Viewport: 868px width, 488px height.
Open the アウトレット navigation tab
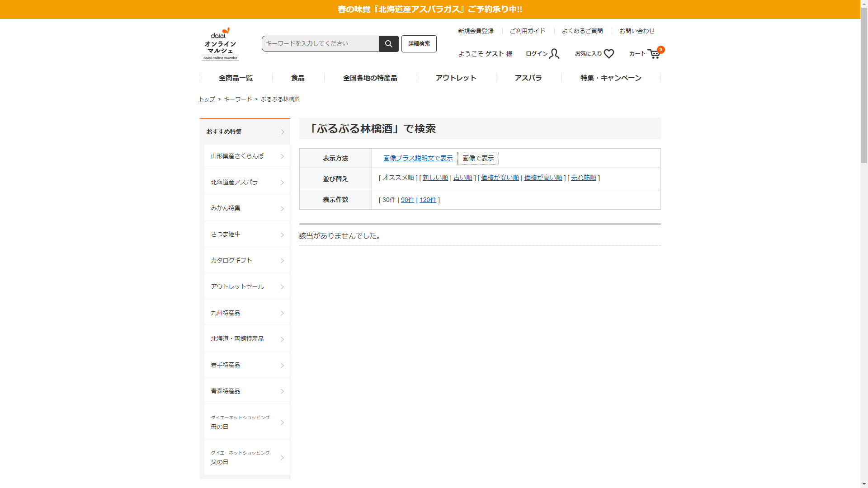[x=456, y=78]
